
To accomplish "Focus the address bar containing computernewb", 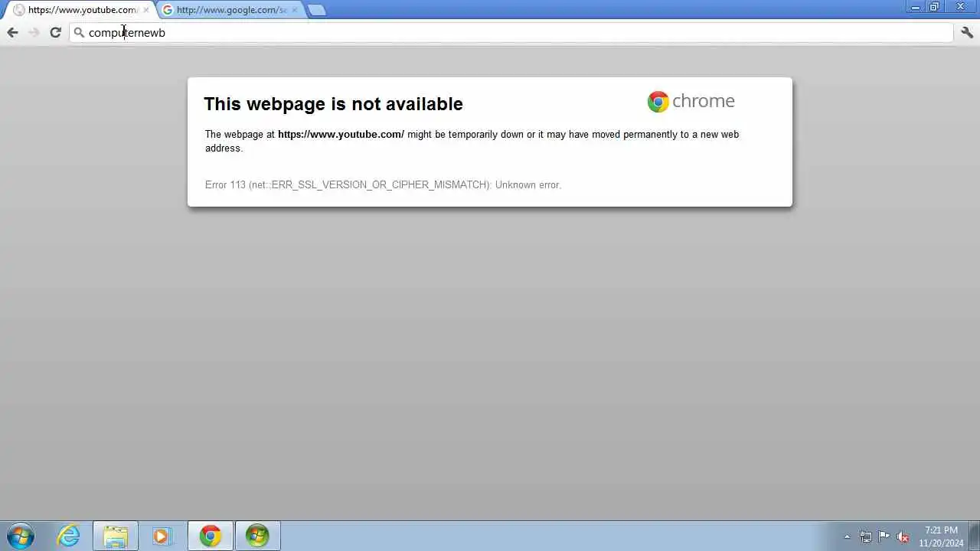I will [x=511, y=33].
